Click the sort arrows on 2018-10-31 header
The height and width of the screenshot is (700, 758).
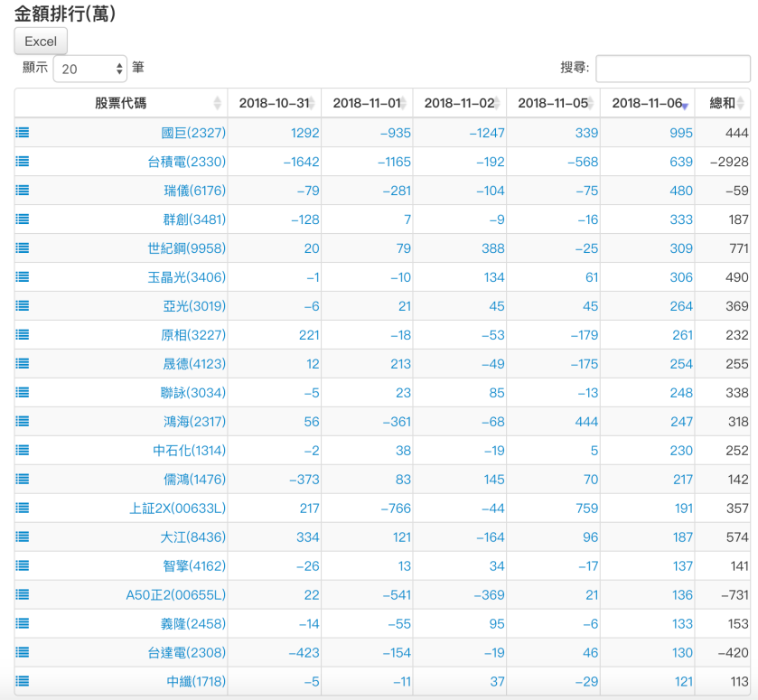click(313, 103)
